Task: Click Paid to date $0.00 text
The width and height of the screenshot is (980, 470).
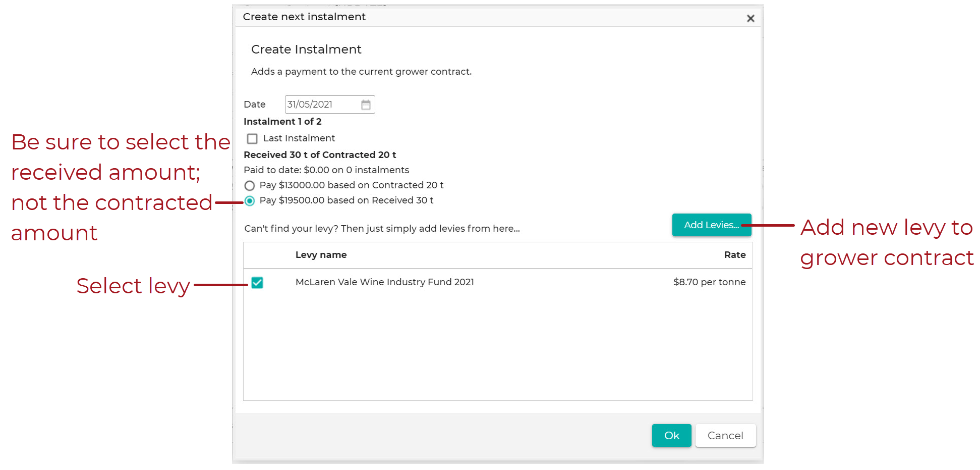Action: 326,170
